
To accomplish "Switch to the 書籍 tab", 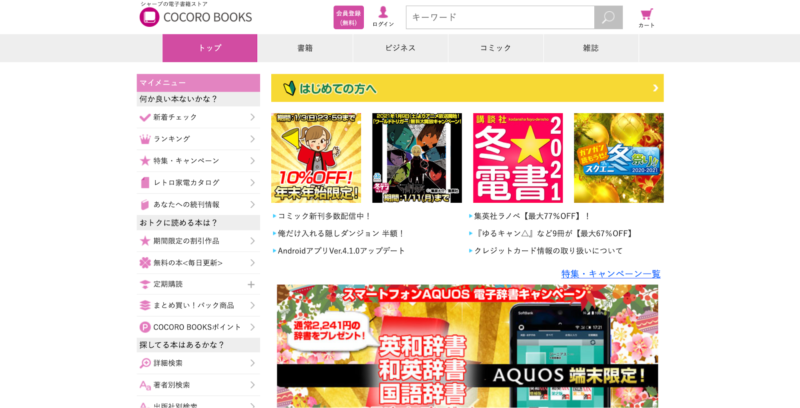I will (x=305, y=48).
